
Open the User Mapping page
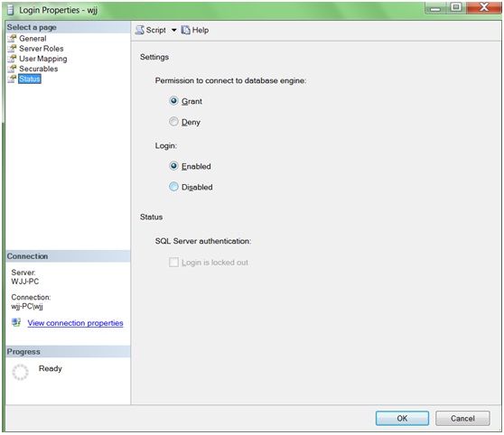click(43, 59)
